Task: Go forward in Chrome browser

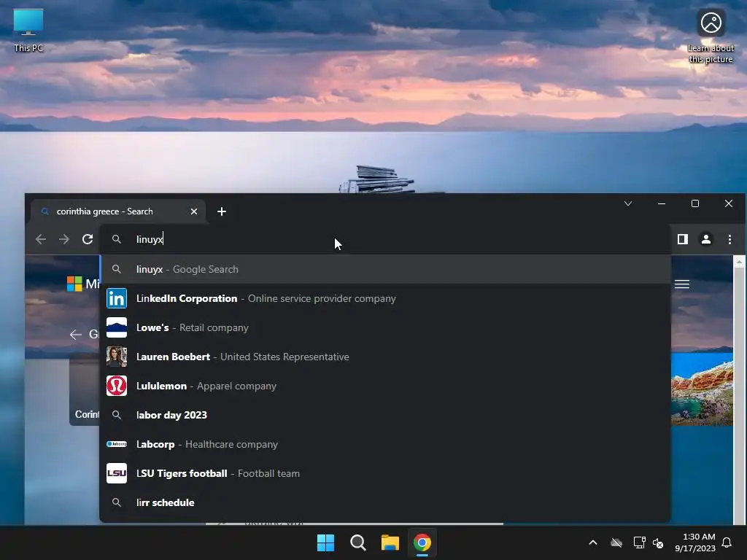Action: [x=64, y=239]
